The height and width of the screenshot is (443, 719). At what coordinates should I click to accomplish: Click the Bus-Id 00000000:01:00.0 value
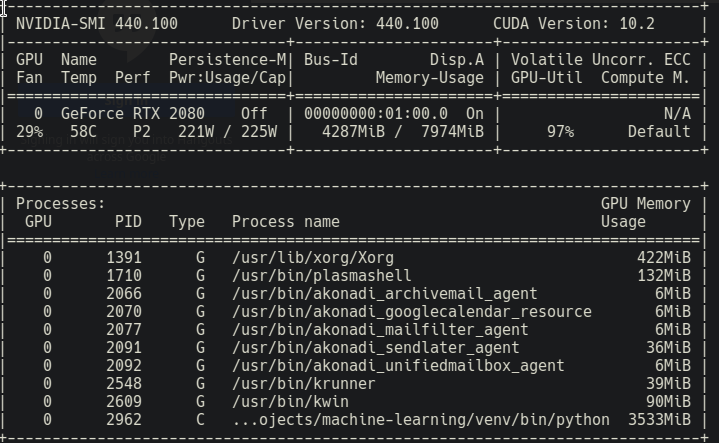point(376,113)
